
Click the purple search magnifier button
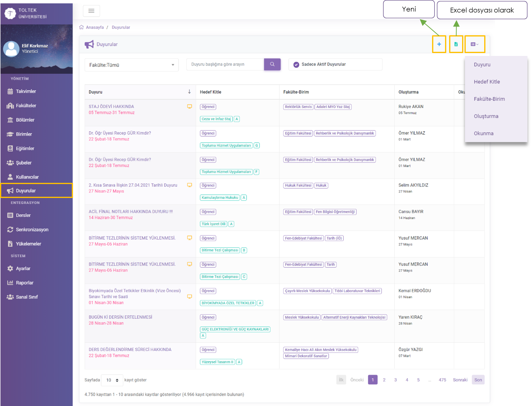pyautogui.click(x=272, y=64)
